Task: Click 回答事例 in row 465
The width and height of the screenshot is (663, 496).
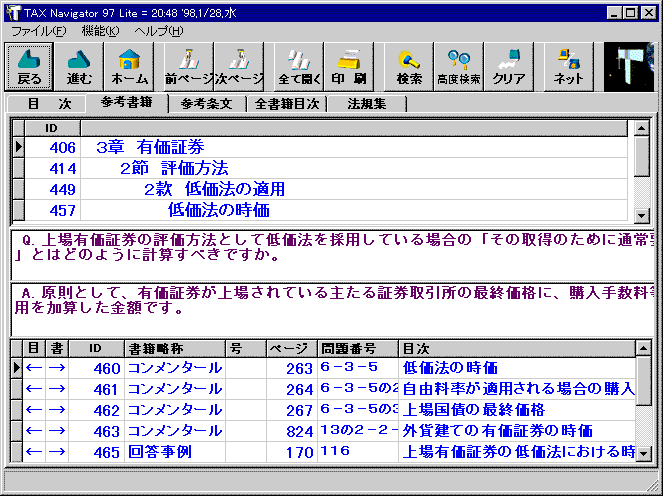Action: [x=159, y=452]
